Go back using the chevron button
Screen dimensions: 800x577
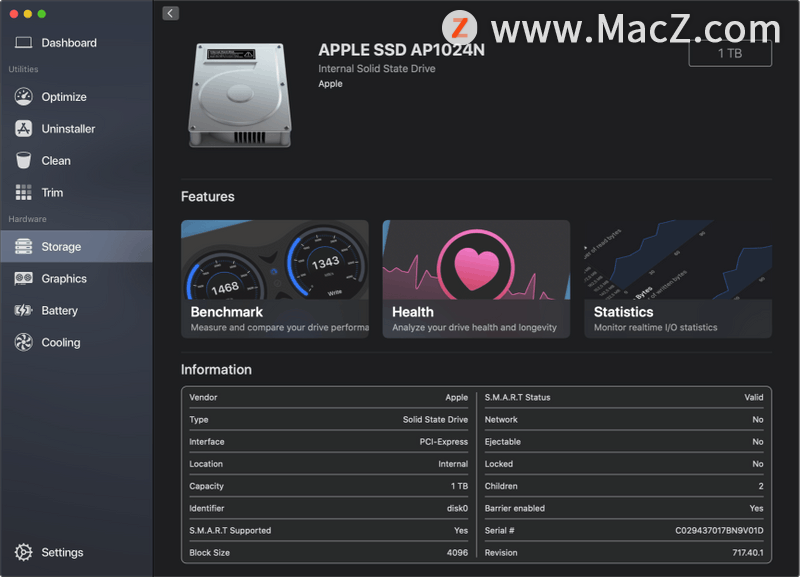pos(170,13)
